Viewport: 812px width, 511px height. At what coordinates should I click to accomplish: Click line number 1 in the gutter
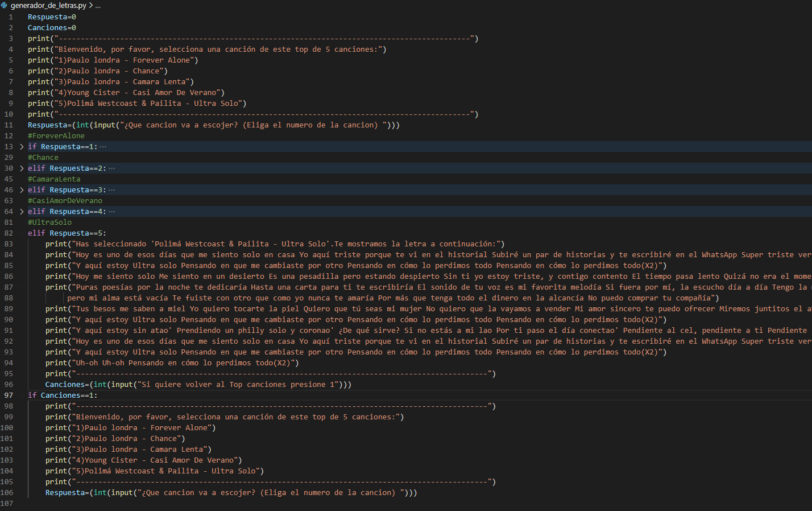pyautogui.click(x=11, y=17)
